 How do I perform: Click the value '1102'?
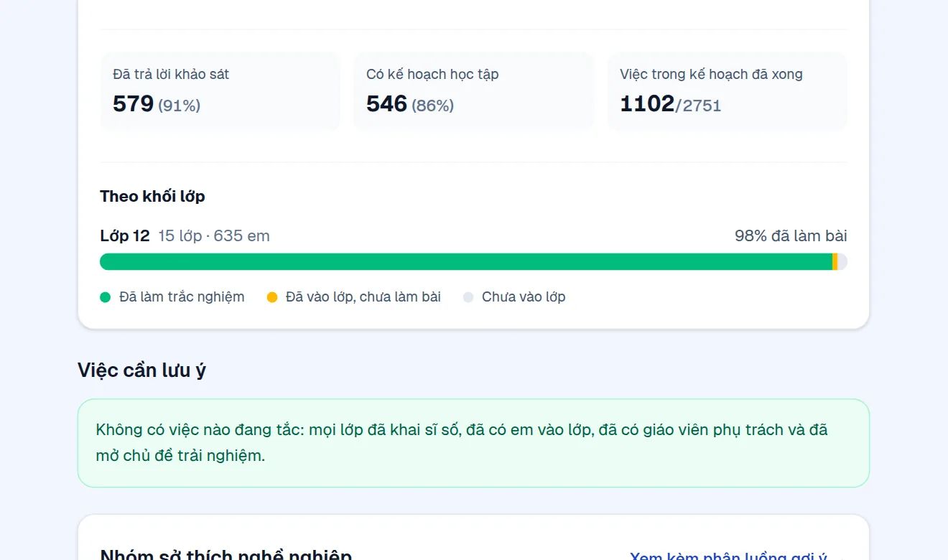tap(647, 104)
